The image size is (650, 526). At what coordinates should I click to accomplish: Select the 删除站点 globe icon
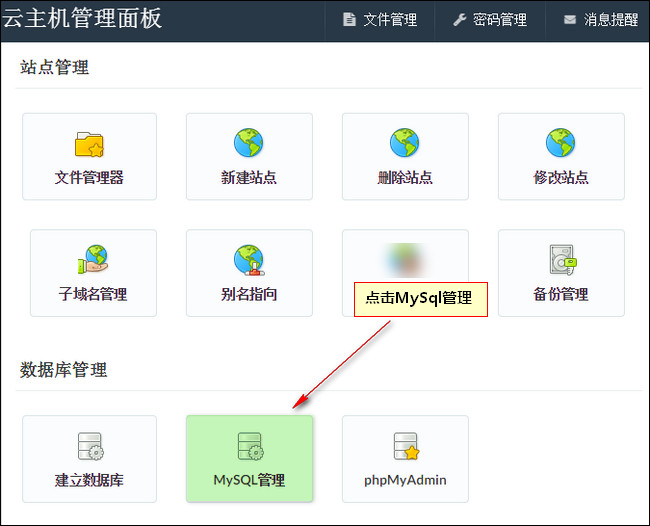click(x=405, y=144)
